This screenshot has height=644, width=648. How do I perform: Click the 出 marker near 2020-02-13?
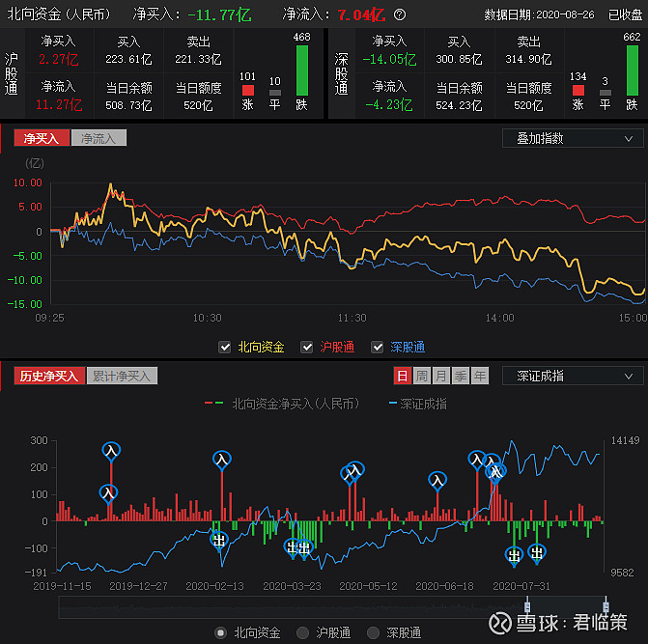[x=219, y=541]
